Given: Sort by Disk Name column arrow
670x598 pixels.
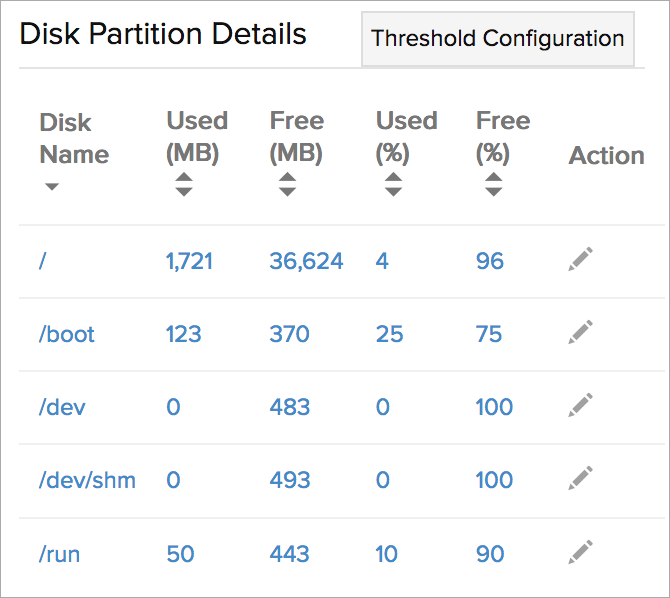Looking at the screenshot, I should tap(52, 187).
